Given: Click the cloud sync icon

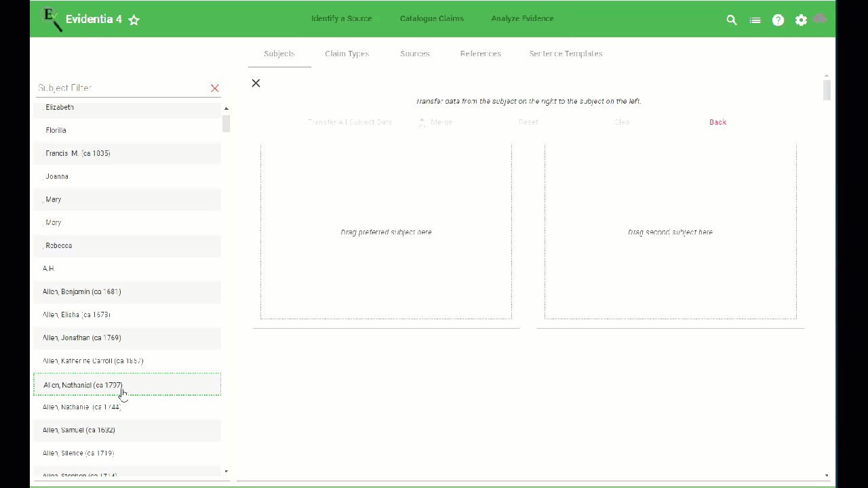Looking at the screenshot, I should tap(820, 18).
